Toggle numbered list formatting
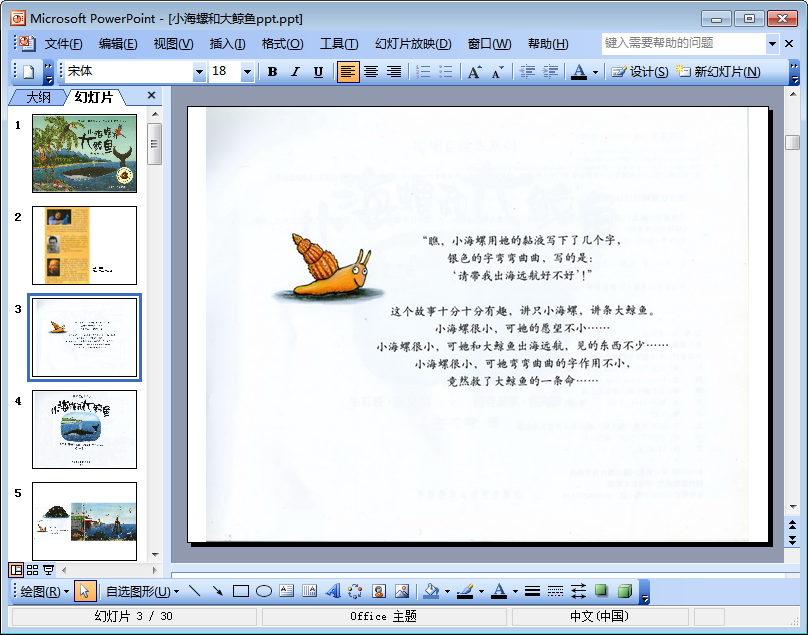The image size is (808, 635). (423, 72)
